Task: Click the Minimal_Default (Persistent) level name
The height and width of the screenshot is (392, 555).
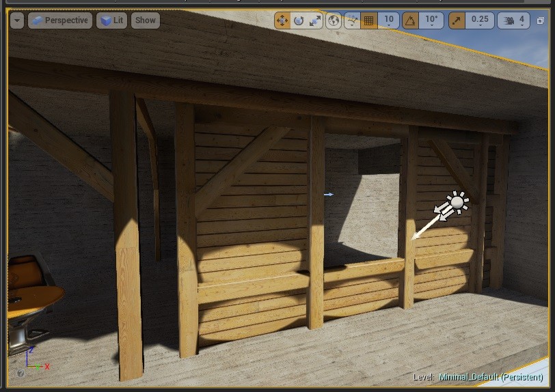Action: click(x=491, y=377)
